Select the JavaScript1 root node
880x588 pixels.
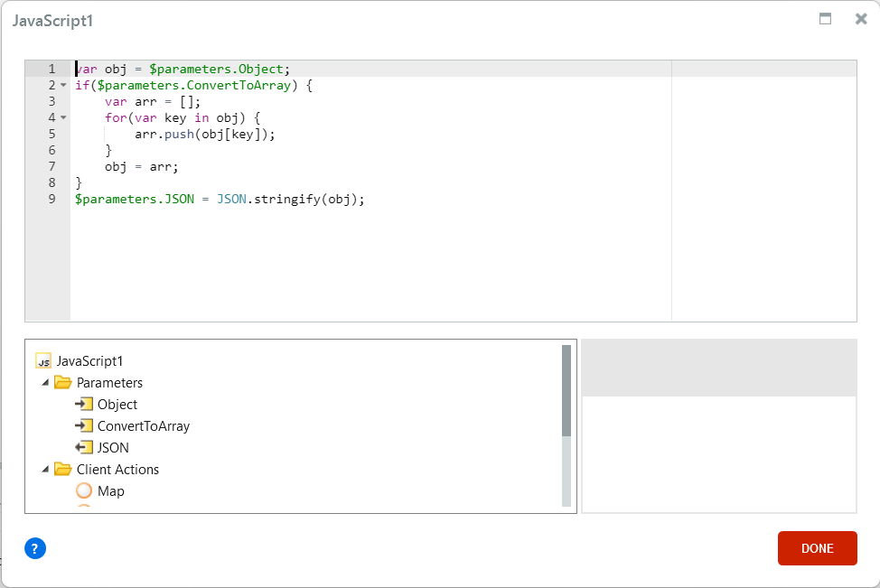pos(90,360)
